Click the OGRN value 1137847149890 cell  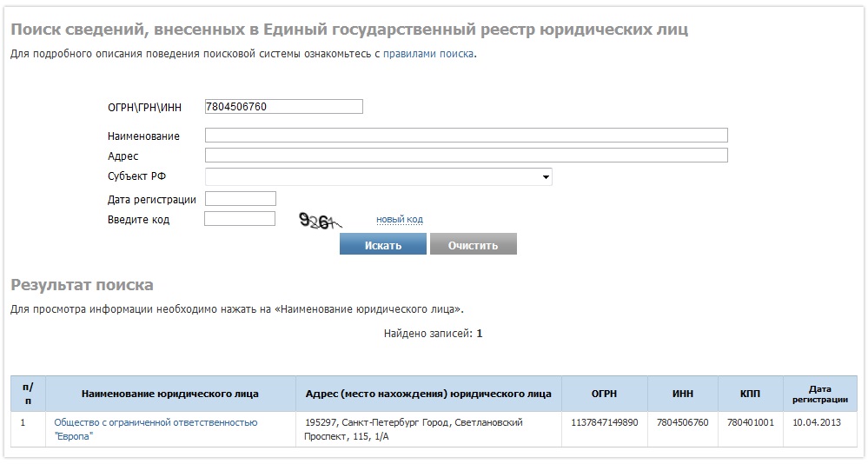pyautogui.click(x=604, y=422)
